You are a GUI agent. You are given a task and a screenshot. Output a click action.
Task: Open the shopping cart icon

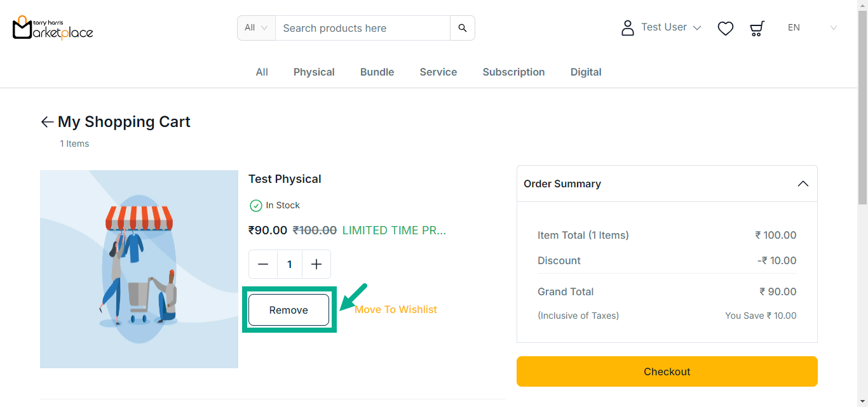(x=757, y=28)
